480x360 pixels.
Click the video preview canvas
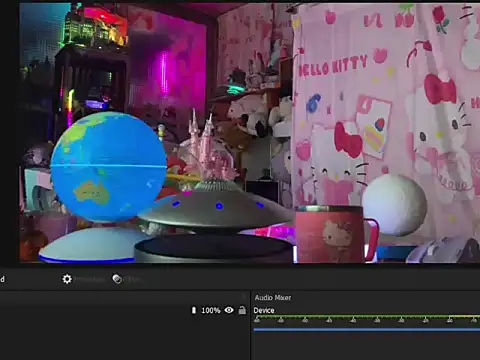tap(250, 133)
